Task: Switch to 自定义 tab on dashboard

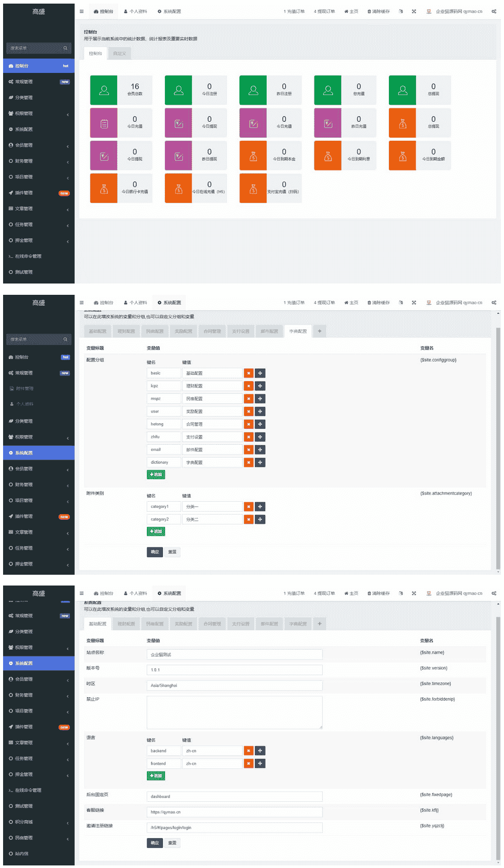Action: pyautogui.click(x=119, y=53)
